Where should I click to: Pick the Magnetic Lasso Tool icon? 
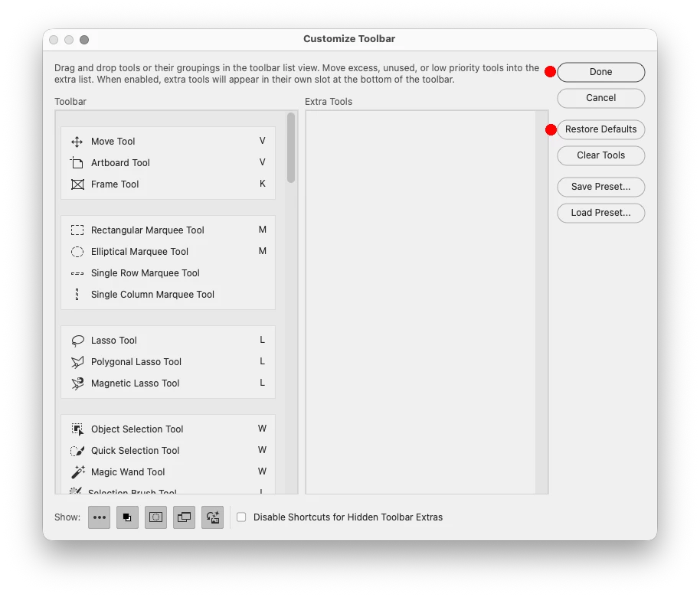[x=77, y=383]
